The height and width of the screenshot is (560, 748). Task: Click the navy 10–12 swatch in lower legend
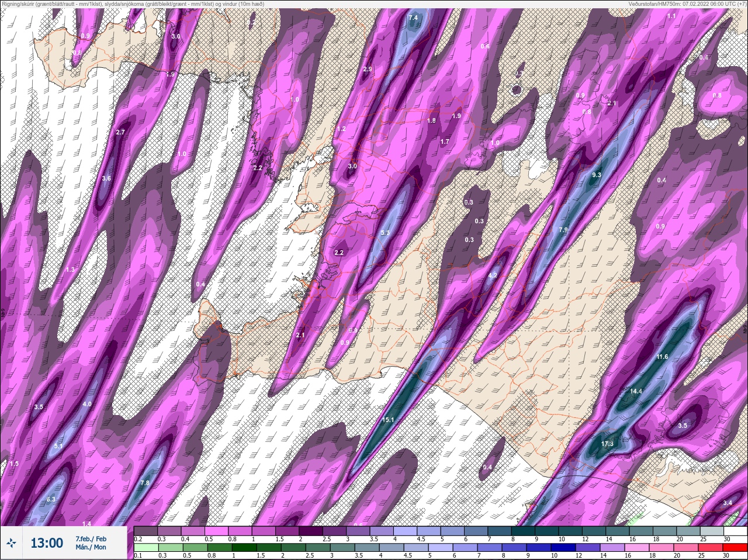pyautogui.click(x=565, y=548)
